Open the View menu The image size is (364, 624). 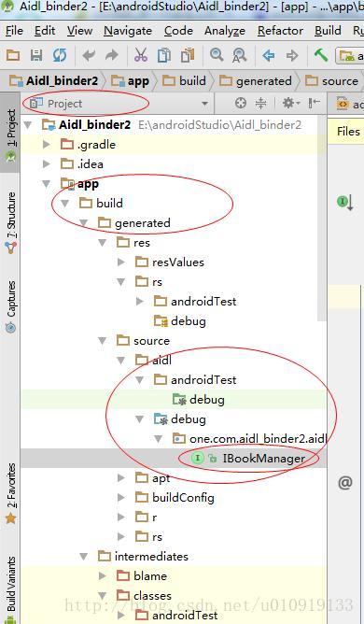click(79, 31)
